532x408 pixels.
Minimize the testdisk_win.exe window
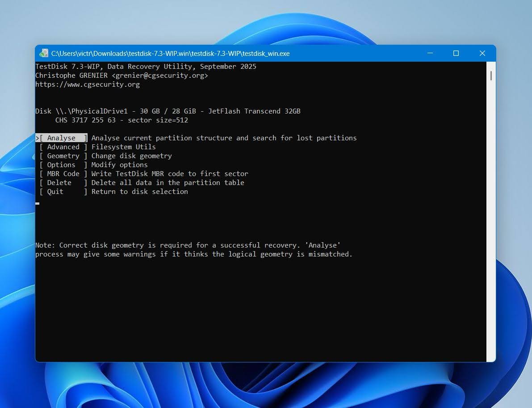430,53
